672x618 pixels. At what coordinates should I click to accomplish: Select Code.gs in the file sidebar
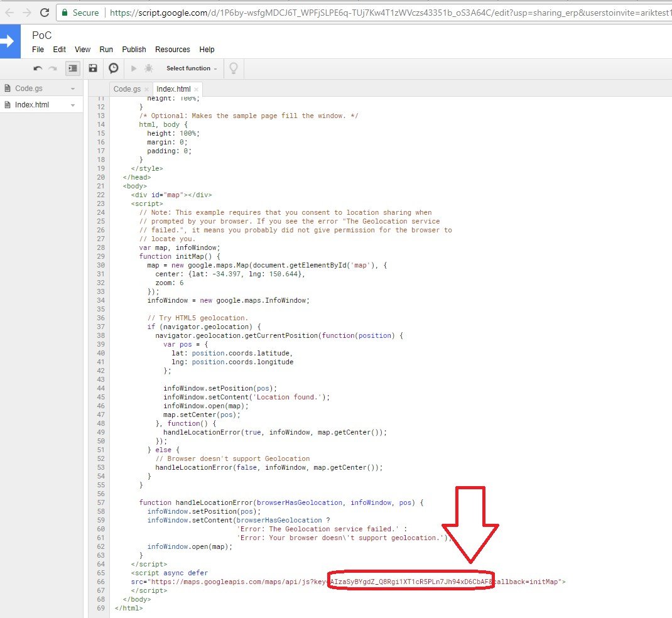[29, 89]
